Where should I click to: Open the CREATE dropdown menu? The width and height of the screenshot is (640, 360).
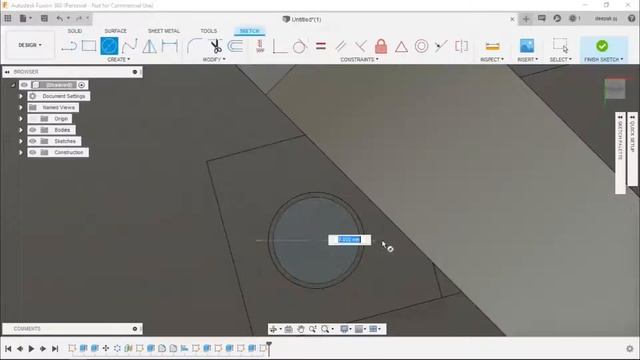(x=118, y=60)
